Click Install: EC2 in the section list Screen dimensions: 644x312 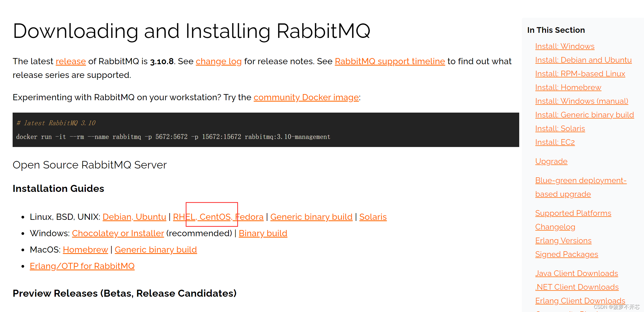coord(555,142)
